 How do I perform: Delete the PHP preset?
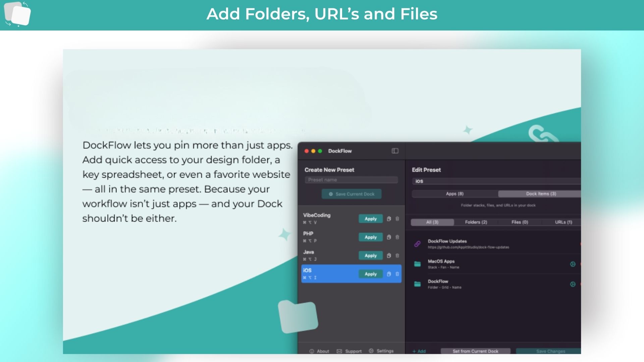397,237
